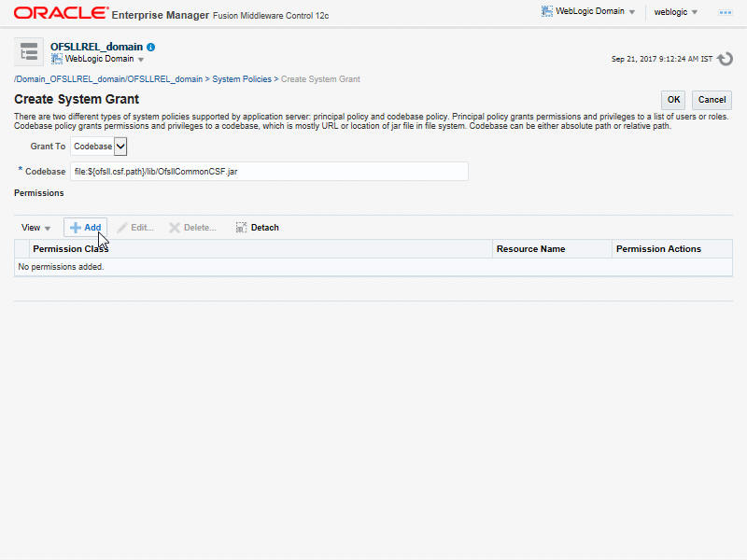Image resolution: width=747 pixels, height=560 pixels.
Task: Click the 'Create System Grant' breadcrumb text
Action: pos(320,79)
